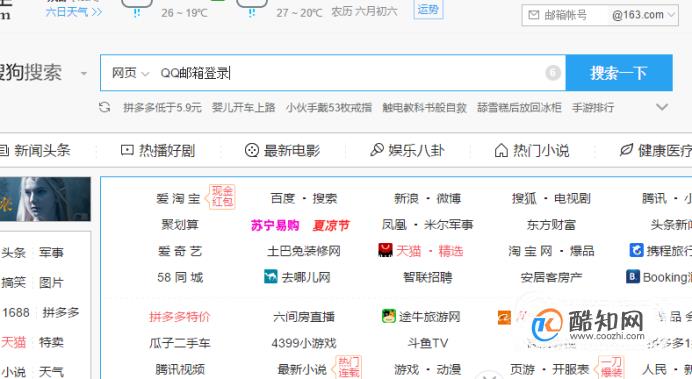Click the Tmall cat icon
Viewport: 692px width, 379px height.
pos(385,250)
